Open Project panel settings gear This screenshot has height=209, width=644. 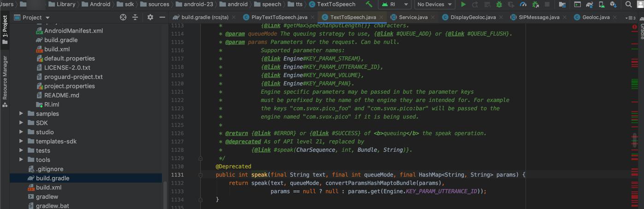point(150,17)
